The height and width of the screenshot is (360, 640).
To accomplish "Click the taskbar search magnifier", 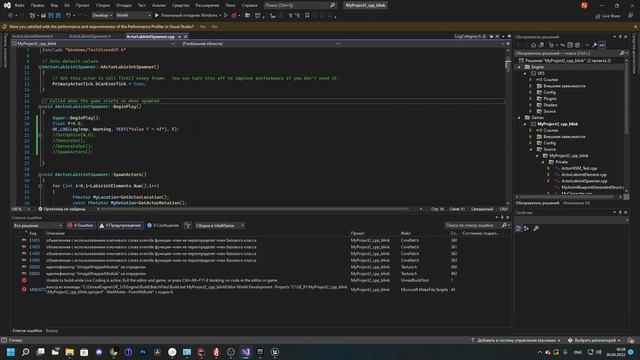I will [26, 352].
